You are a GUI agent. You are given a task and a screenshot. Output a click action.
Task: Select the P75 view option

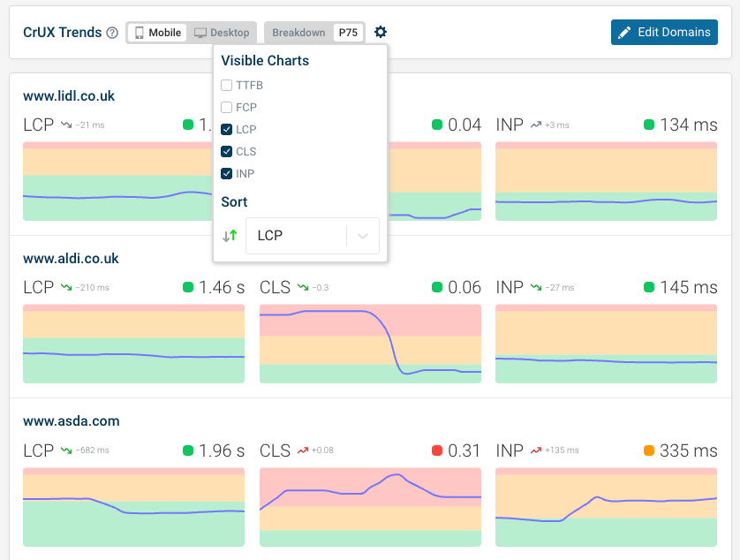[x=348, y=33]
